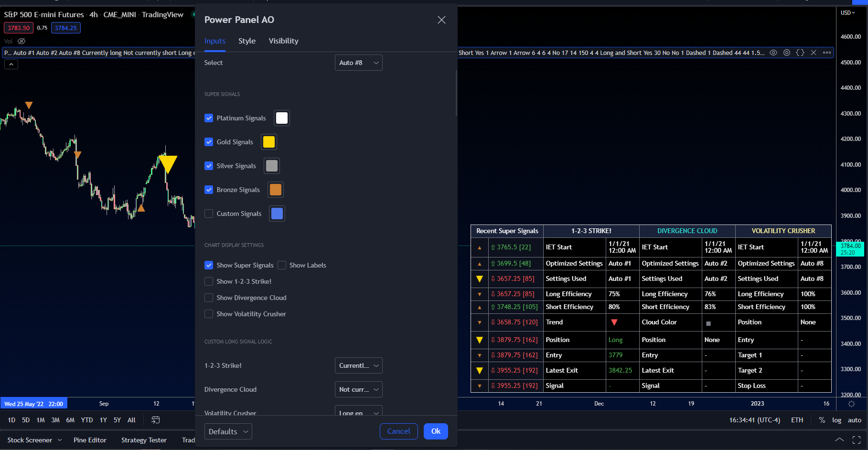
Task: Change the Gold Signals color swatch
Action: [x=268, y=142]
